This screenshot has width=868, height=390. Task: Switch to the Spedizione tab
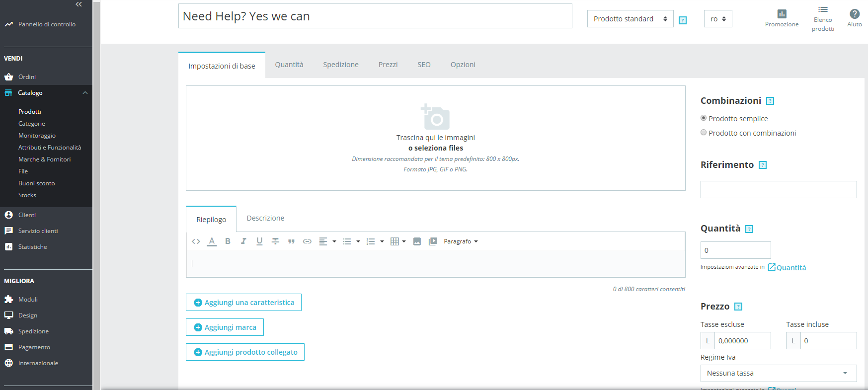click(x=341, y=65)
